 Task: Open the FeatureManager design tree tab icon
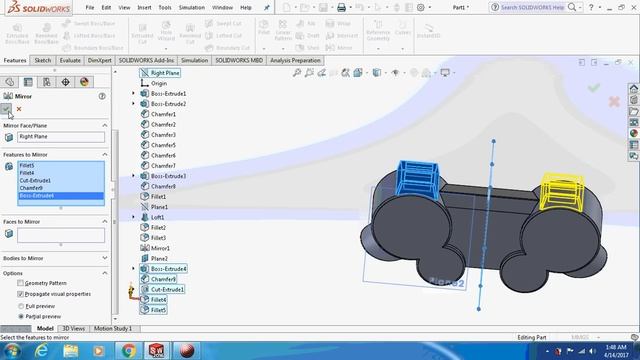pos(10,82)
